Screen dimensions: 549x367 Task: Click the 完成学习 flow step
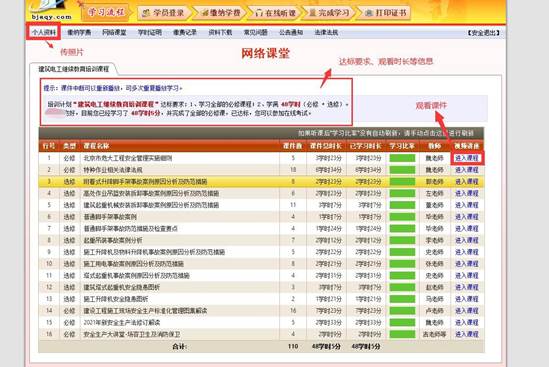[x=329, y=13]
